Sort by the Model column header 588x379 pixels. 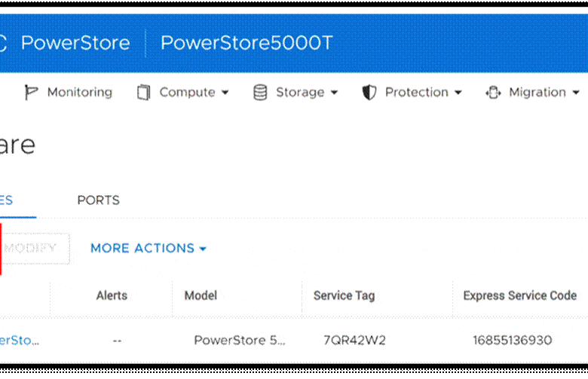click(x=201, y=296)
